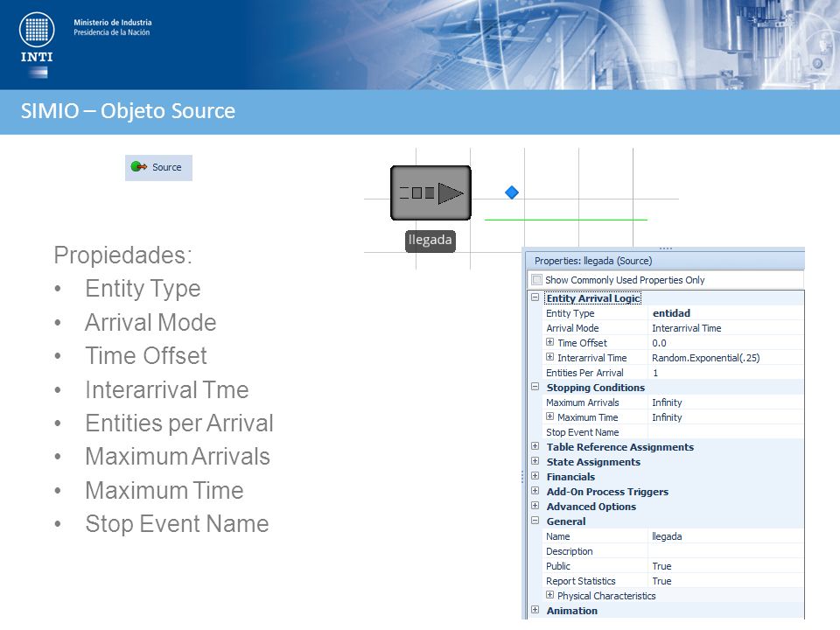Click the Entity Type value entidad
Screen dimensions: 840x630
726,313
